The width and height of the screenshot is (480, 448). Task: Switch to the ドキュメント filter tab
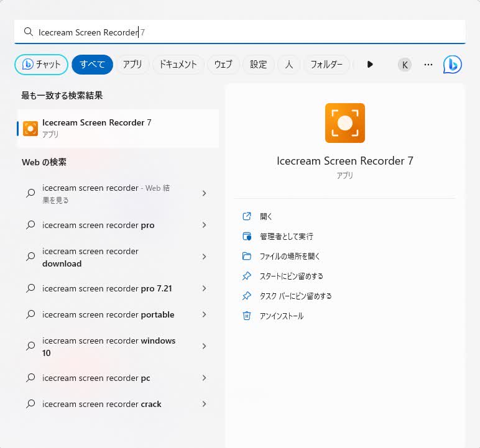178,65
